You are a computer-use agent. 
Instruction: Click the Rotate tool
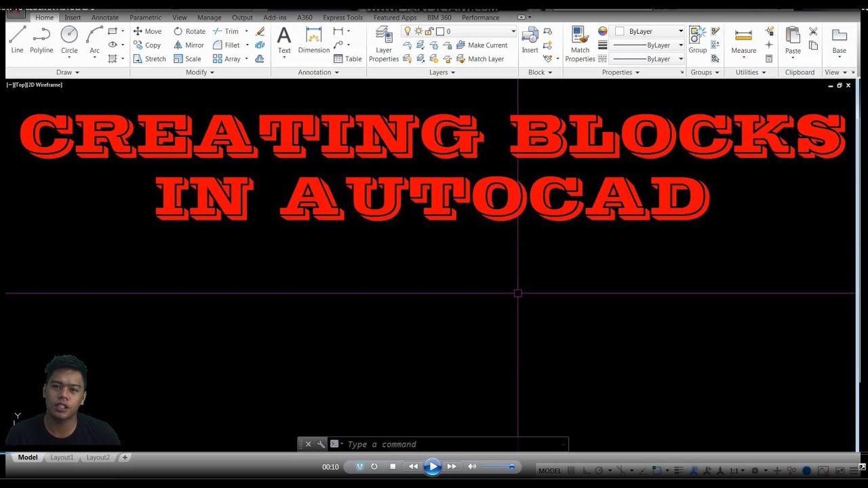(189, 31)
